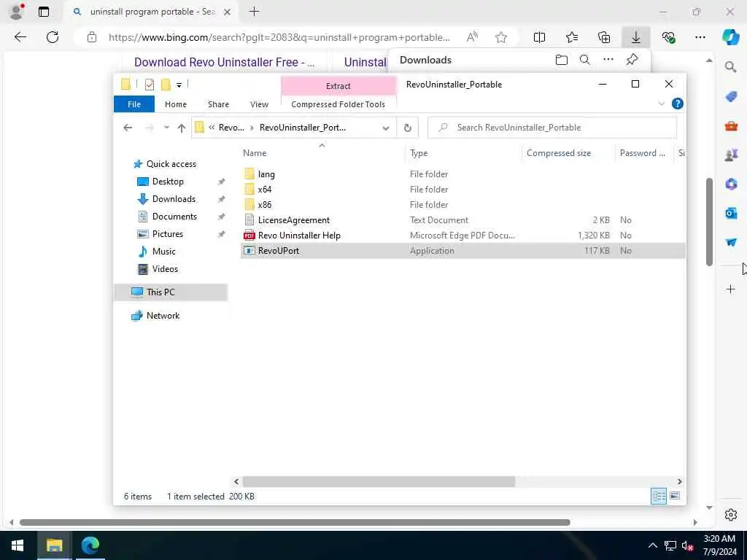Image resolution: width=747 pixels, height=560 pixels.
Task: Open Browser essentials heart icon
Action: (668, 37)
